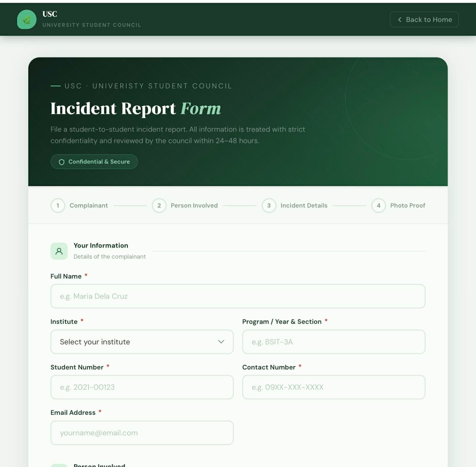The image size is (476, 467).
Task: Click the Email Address text field
Action: point(142,433)
